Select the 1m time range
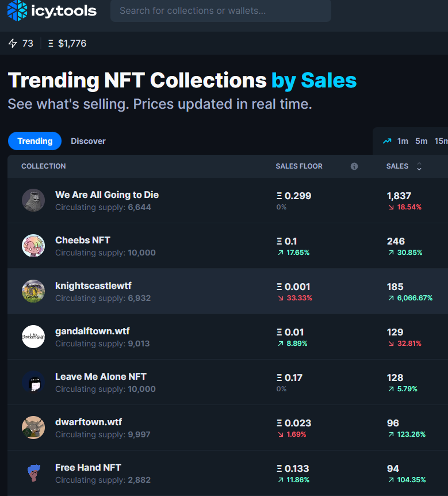 tap(403, 141)
